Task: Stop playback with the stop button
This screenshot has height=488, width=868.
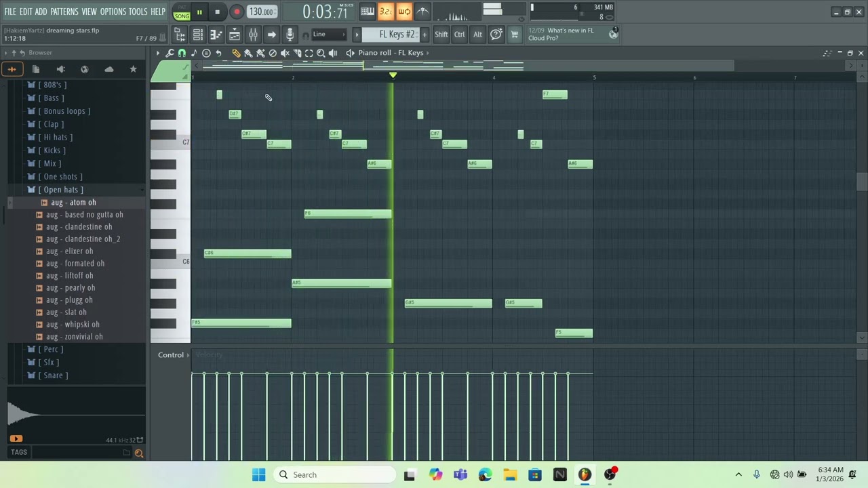Action: click(x=217, y=12)
